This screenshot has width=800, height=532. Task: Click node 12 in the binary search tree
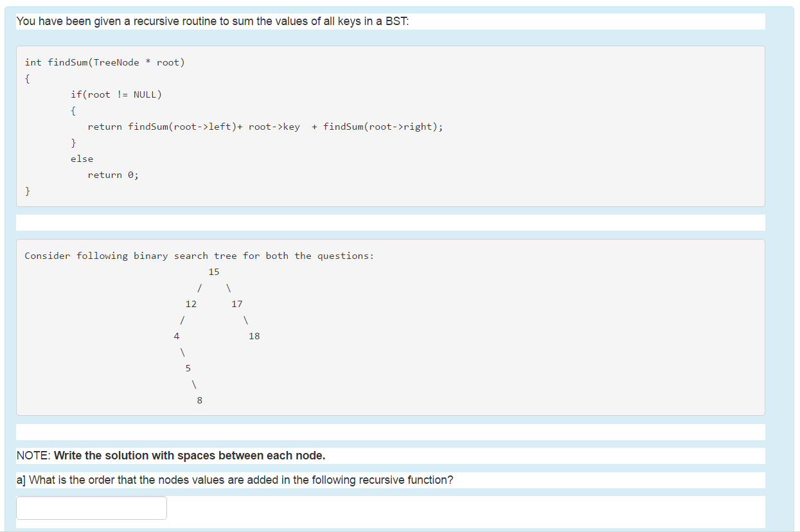coord(191,304)
